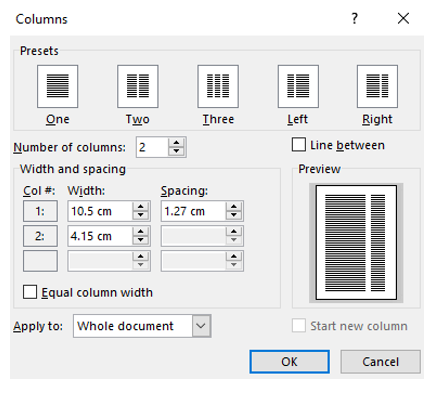The height and width of the screenshot is (394, 432).
Task: Choose the Right column preset icon
Action: click(x=377, y=87)
